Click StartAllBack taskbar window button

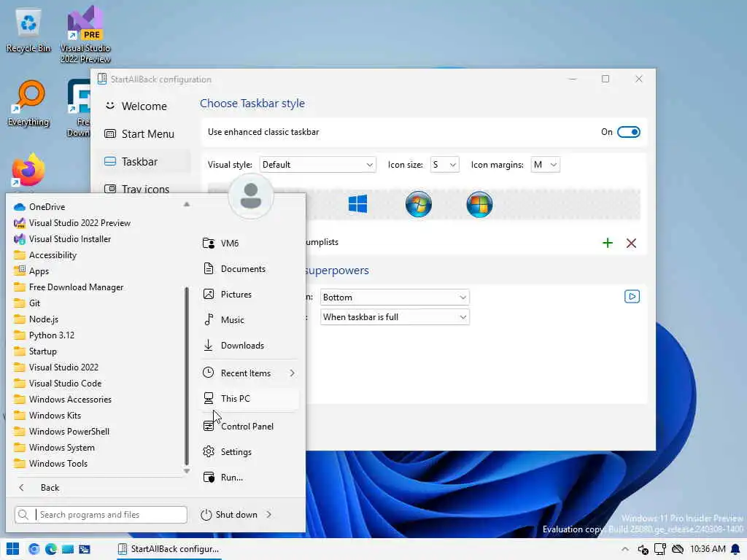pyautogui.click(x=169, y=549)
